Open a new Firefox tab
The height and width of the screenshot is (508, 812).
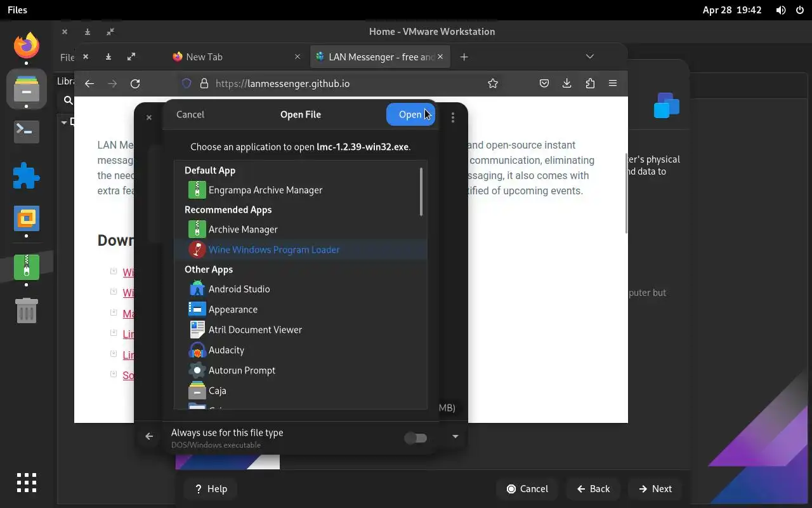click(464, 57)
